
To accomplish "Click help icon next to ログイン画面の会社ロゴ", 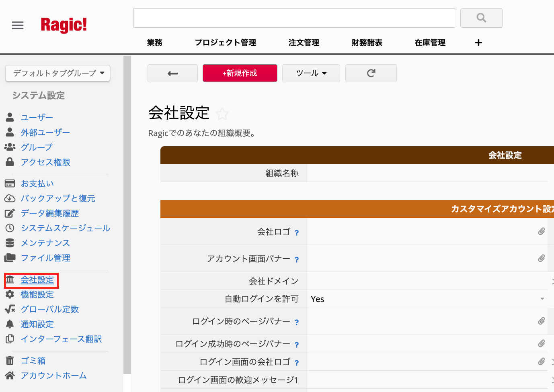I will coord(297,363).
